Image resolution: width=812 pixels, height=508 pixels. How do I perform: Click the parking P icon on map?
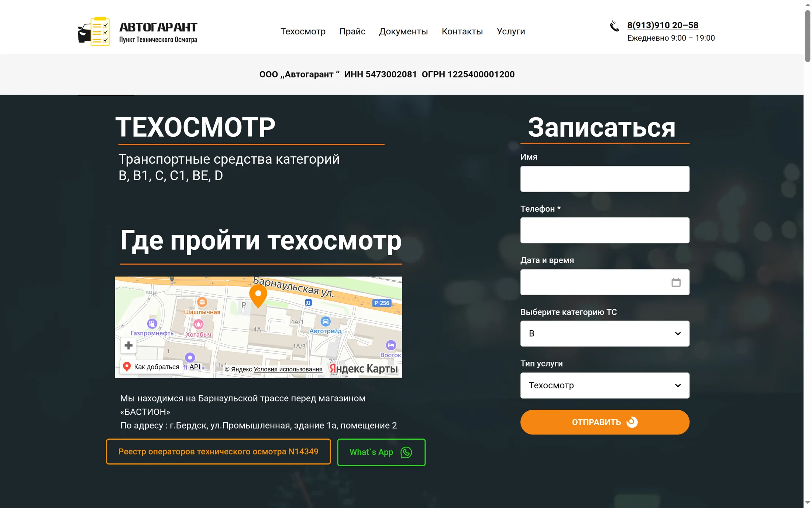tap(244, 305)
